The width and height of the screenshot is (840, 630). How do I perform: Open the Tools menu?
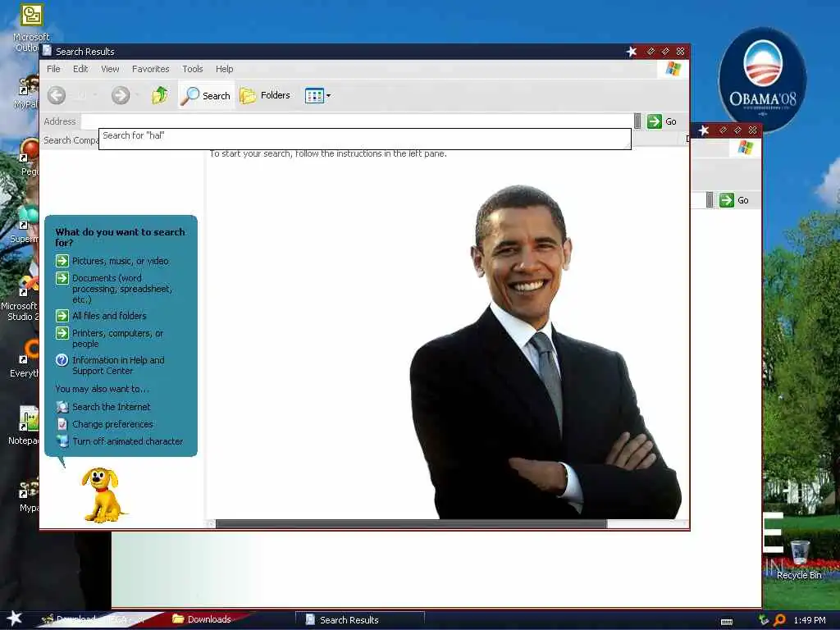192,69
